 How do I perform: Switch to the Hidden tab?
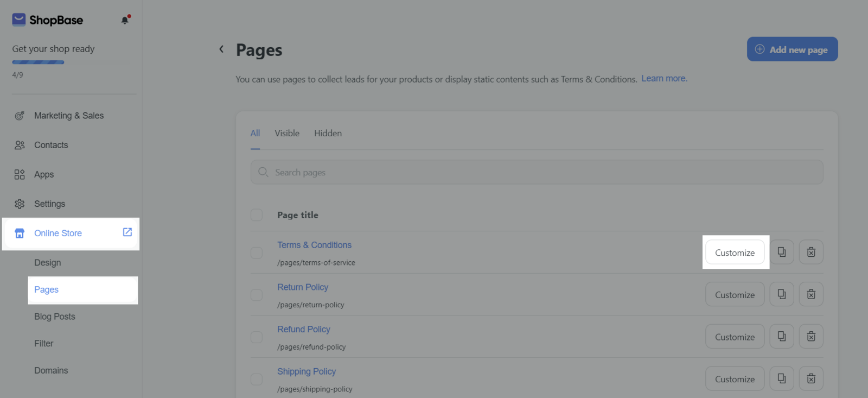pyautogui.click(x=328, y=134)
